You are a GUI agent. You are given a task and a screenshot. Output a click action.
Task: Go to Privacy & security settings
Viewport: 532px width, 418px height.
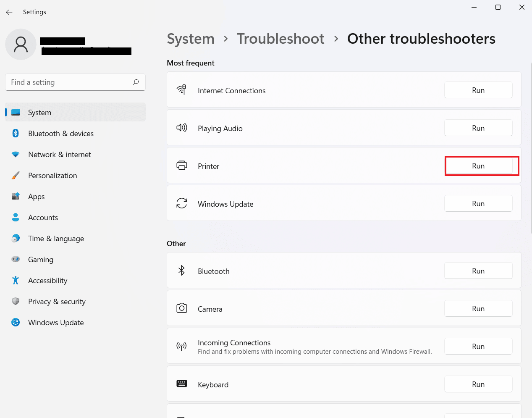click(76, 301)
